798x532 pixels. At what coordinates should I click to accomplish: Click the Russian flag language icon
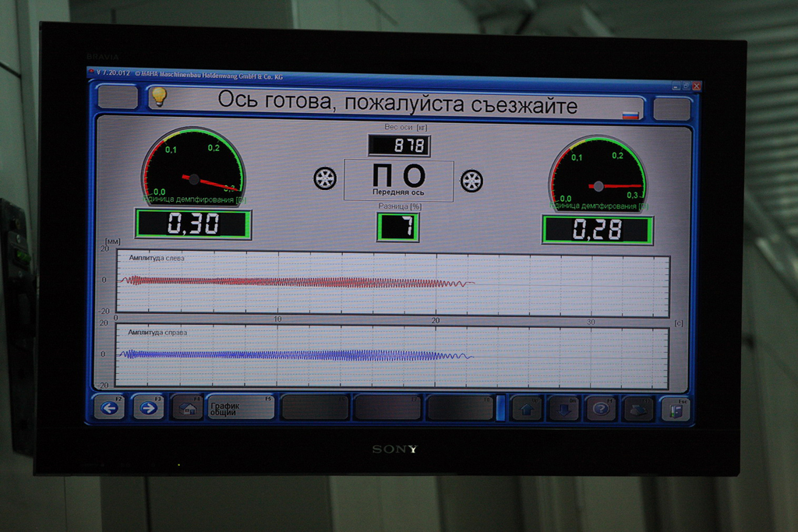click(x=630, y=115)
